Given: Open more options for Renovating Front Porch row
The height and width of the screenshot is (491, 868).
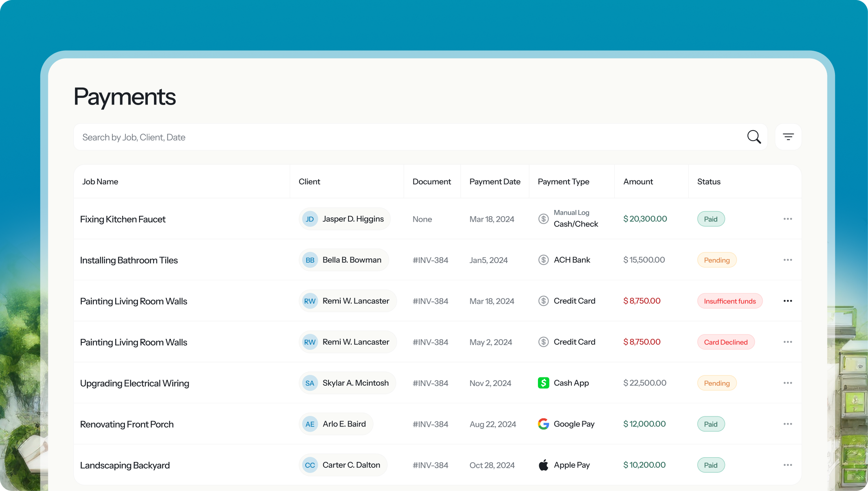Looking at the screenshot, I should (787, 424).
